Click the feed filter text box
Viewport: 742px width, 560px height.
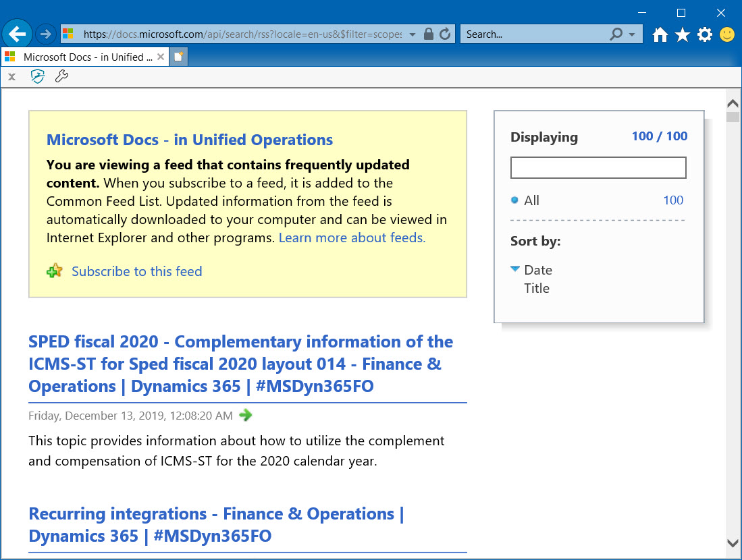[598, 167]
